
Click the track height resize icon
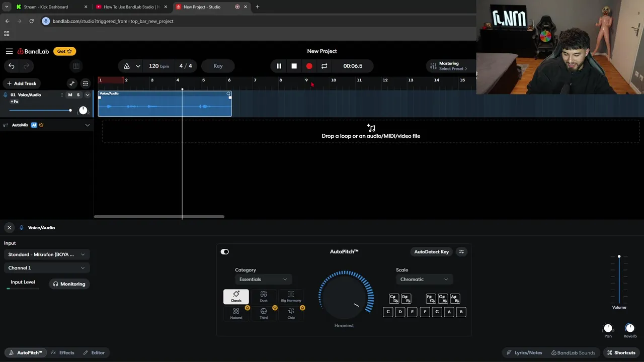[x=86, y=83]
